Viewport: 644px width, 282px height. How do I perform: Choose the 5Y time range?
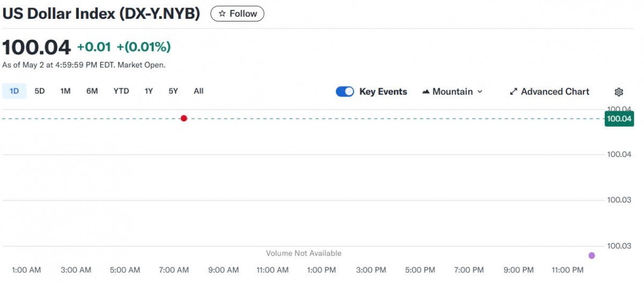(173, 91)
